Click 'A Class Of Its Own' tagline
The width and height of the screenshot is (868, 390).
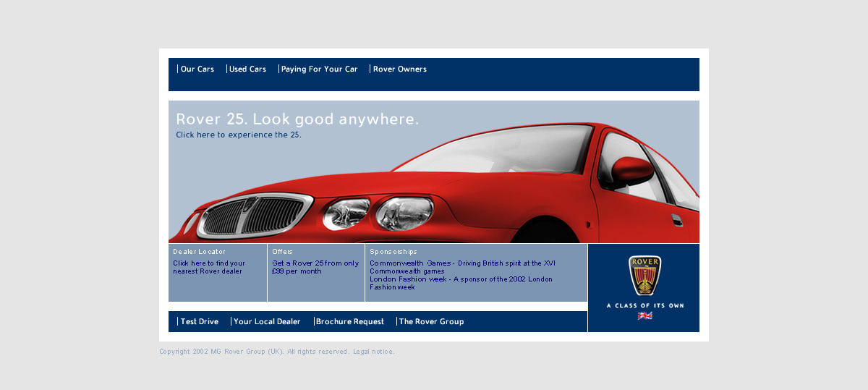(645, 305)
